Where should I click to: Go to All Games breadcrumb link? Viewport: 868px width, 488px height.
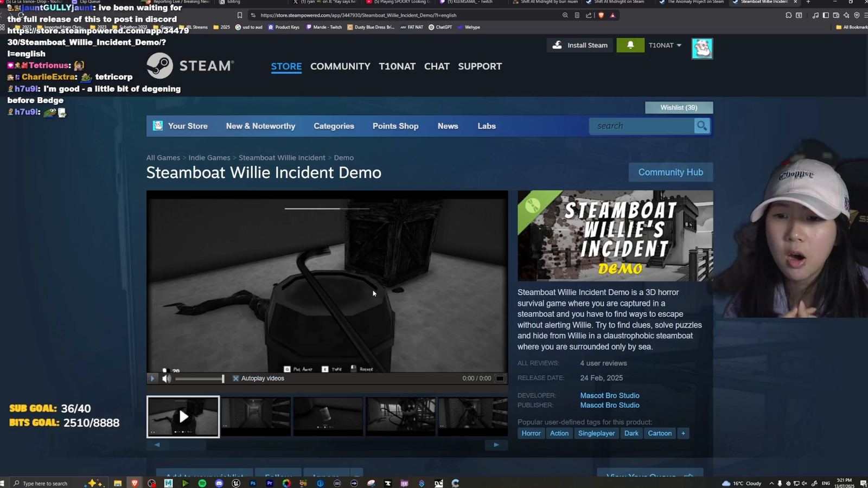click(163, 158)
